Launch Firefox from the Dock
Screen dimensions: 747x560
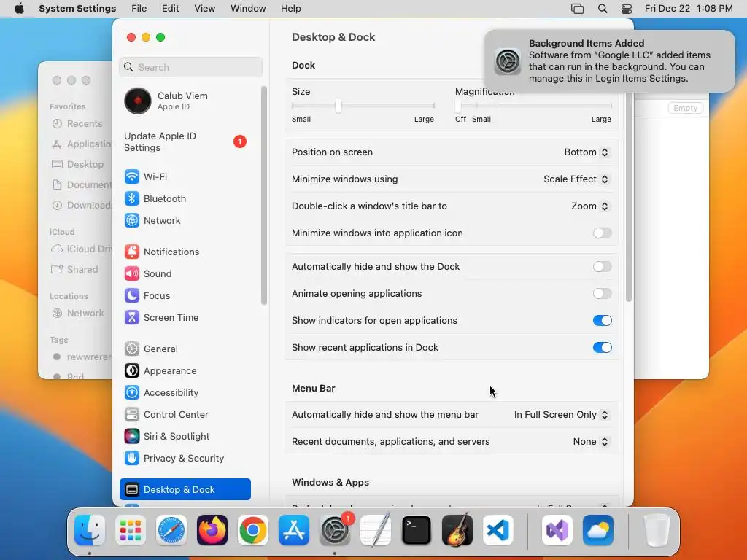pyautogui.click(x=212, y=530)
